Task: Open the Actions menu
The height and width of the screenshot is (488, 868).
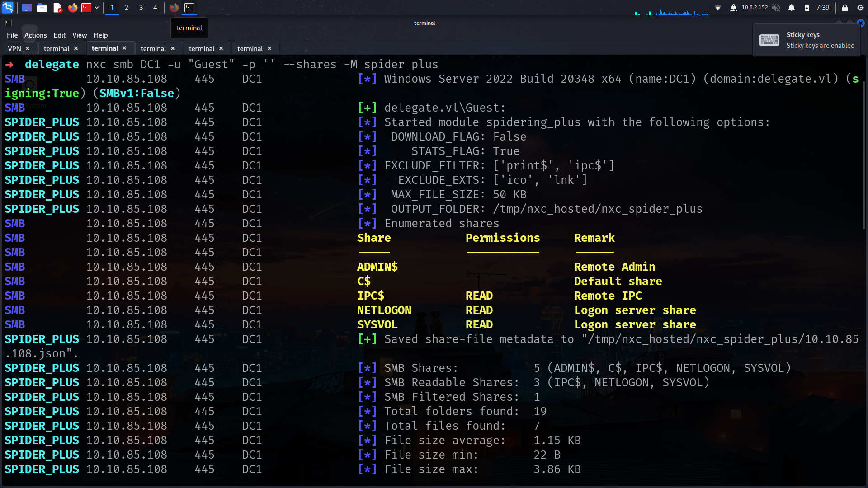Action: point(35,35)
